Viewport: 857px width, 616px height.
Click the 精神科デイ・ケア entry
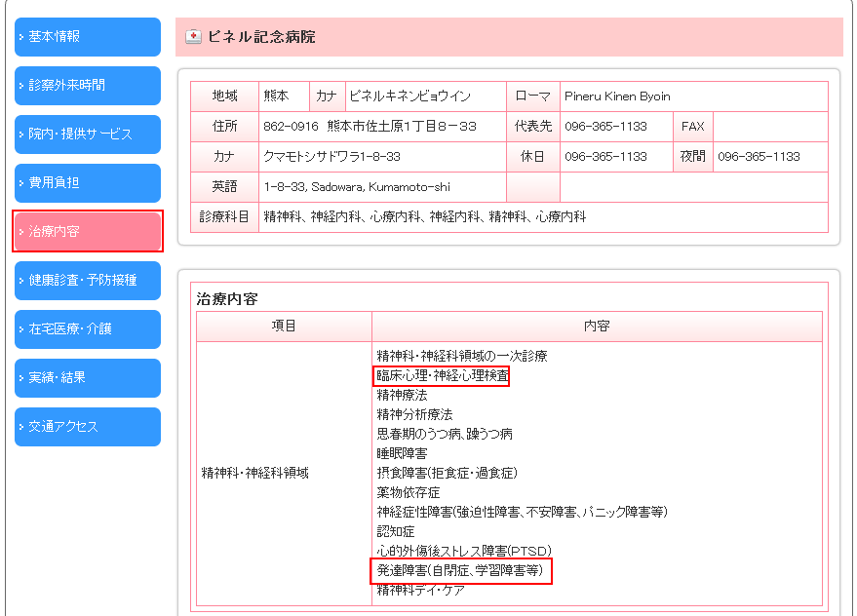421,591
